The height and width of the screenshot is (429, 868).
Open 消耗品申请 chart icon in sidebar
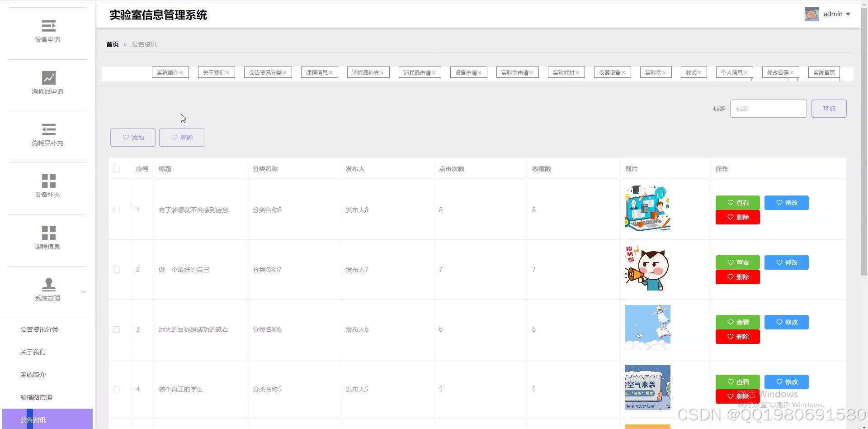[48, 77]
